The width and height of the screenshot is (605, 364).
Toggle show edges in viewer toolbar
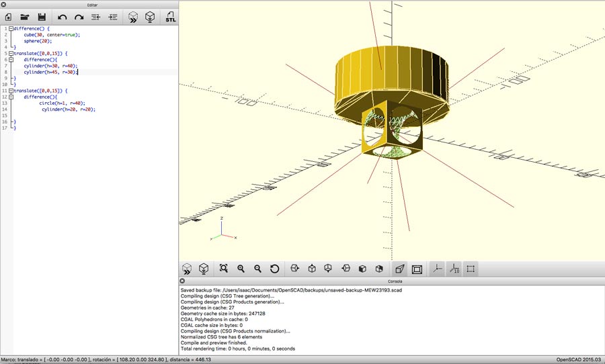coord(471,269)
